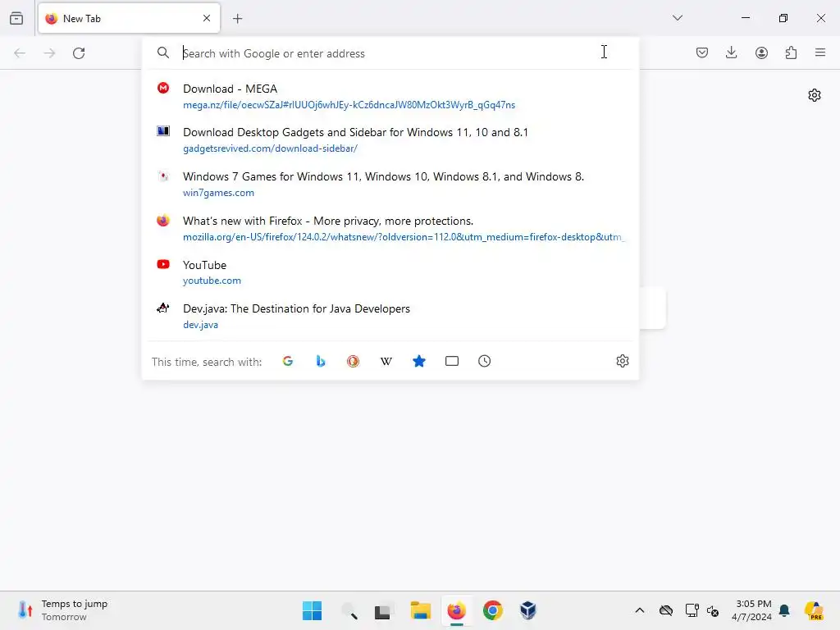This screenshot has height=630, width=840.
Task: Open the Save to Pocket icon
Action: (x=702, y=52)
